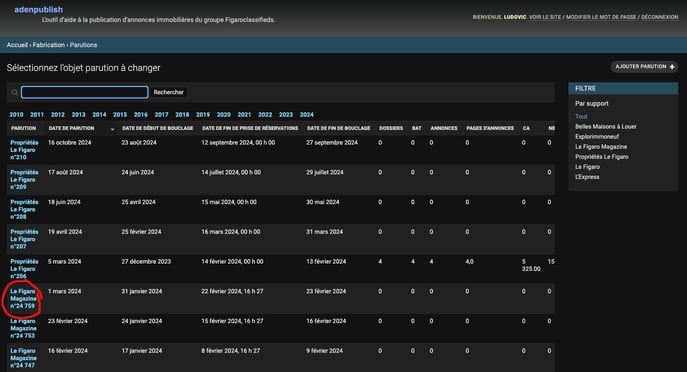The height and width of the screenshot is (372, 687).
Task: Click cell 22 février 2024, 16 h 27
Action: click(232, 291)
